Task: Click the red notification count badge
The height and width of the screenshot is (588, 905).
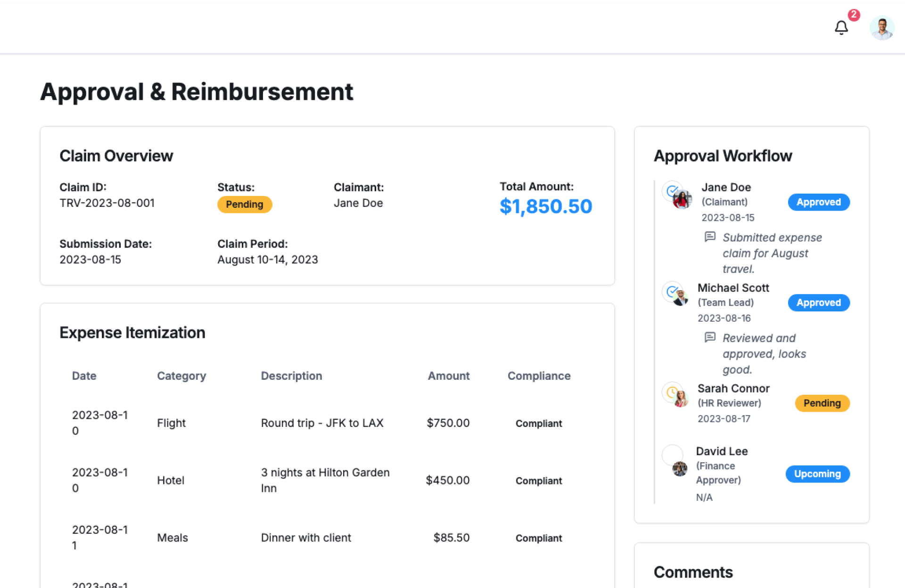Action: pos(854,15)
